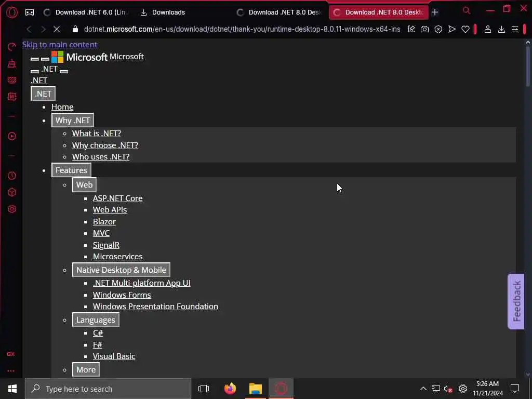Click the GX Corner gamepad icon
The height and width of the screenshot is (399, 532).
[x=30, y=12]
